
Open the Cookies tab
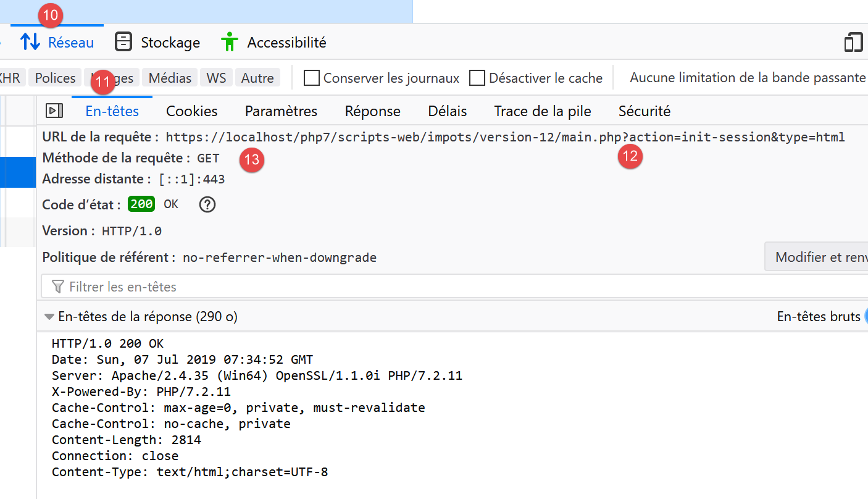click(x=191, y=111)
